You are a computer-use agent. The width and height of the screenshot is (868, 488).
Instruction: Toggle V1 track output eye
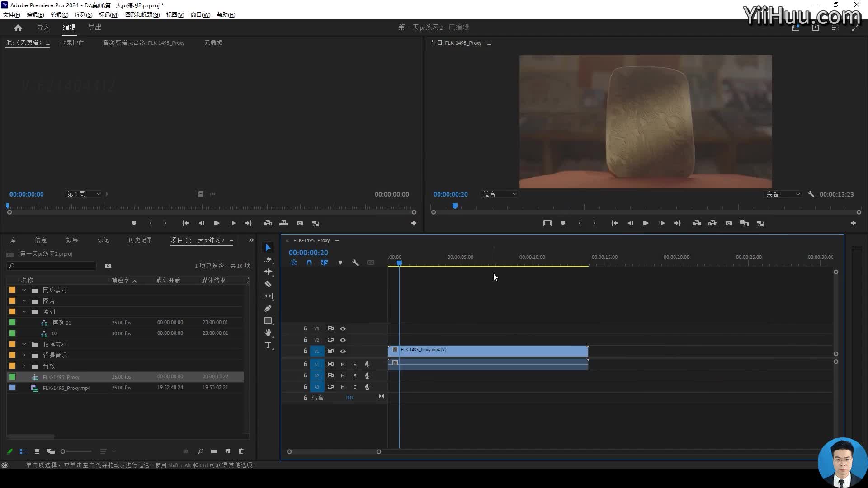pyautogui.click(x=343, y=351)
